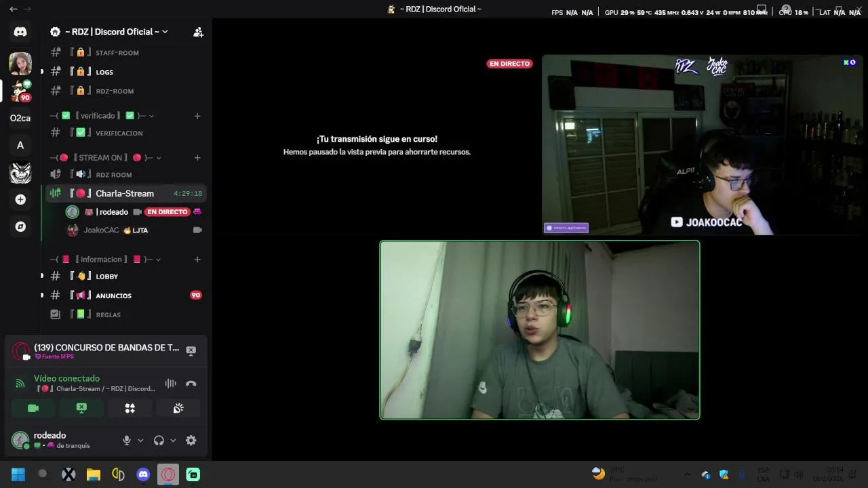
Task: Click Vídeo conectado connection status
Action: click(x=66, y=378)
